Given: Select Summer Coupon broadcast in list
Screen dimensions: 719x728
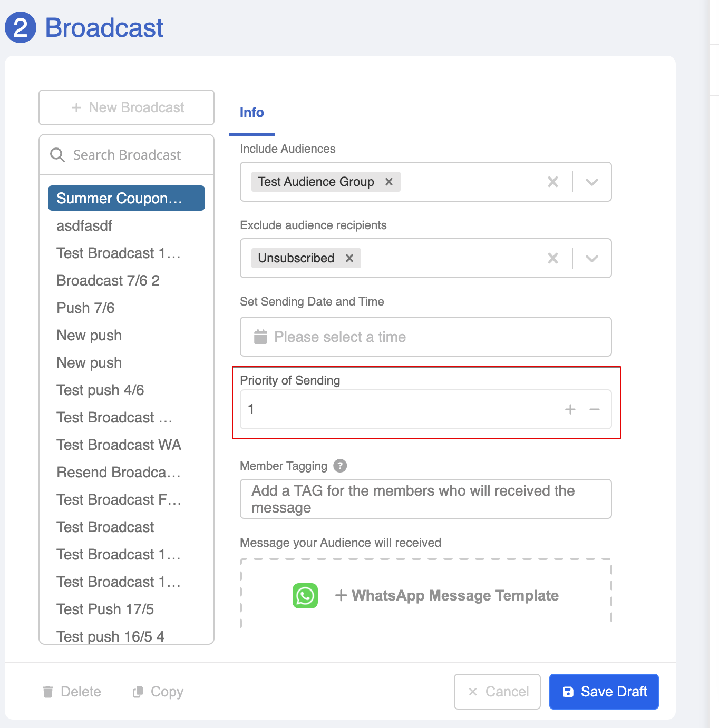Looking at the screenshot, I should [x=126, y=198].
